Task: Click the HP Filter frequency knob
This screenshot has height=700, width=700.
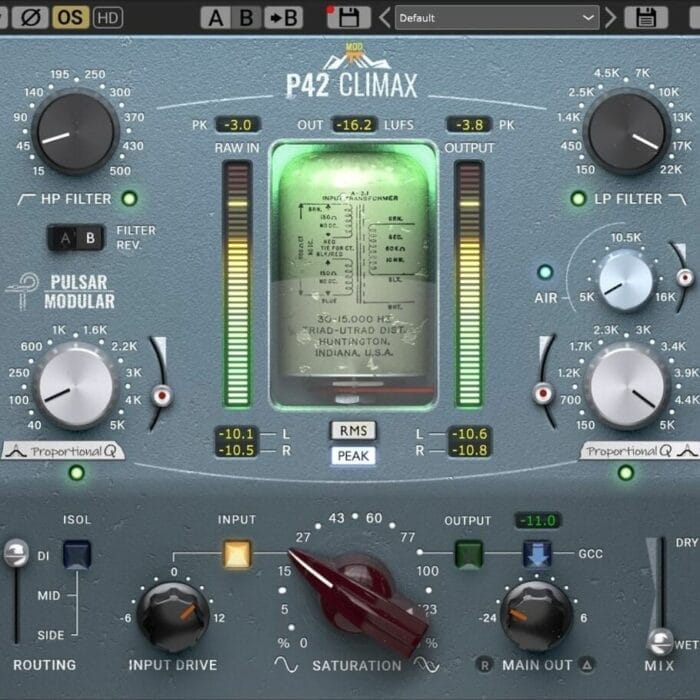Action: pyautogui.click(x=76, y=131)
